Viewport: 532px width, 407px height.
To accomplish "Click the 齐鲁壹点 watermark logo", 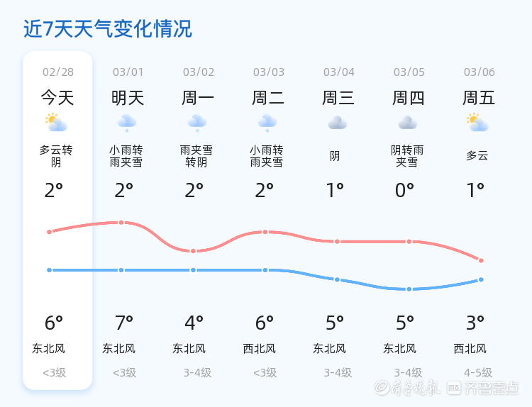I will pos(492,387).
